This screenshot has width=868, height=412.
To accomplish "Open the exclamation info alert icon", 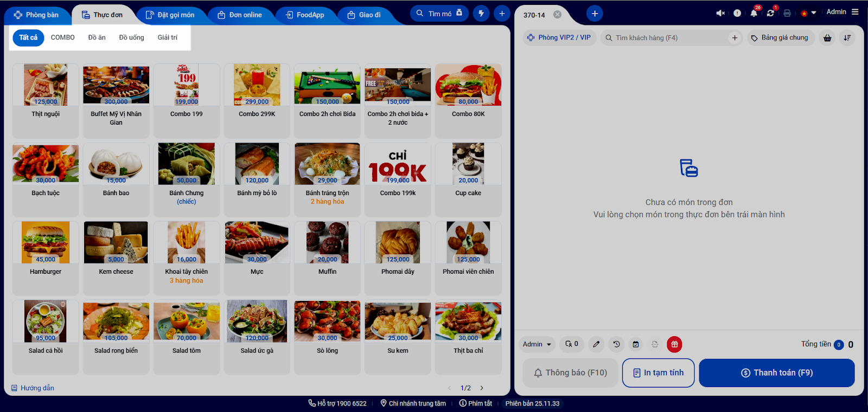I will (737, 13).
